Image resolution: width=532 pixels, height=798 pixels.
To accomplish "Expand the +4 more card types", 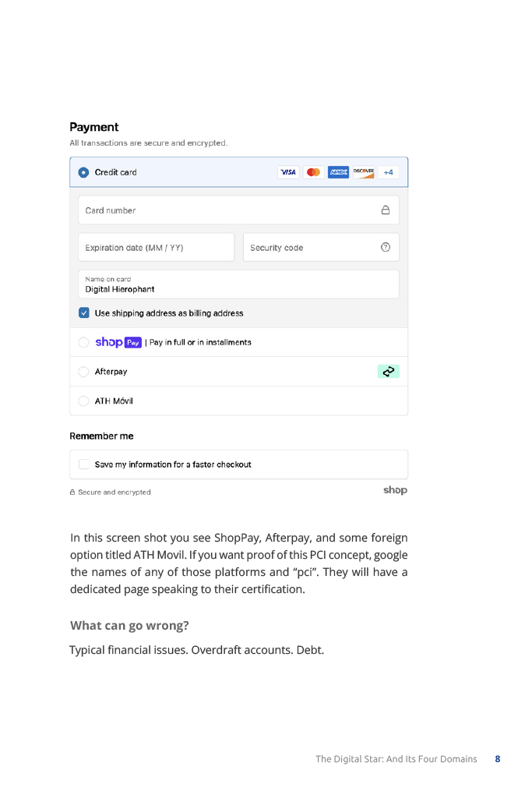I will (389, 172).
